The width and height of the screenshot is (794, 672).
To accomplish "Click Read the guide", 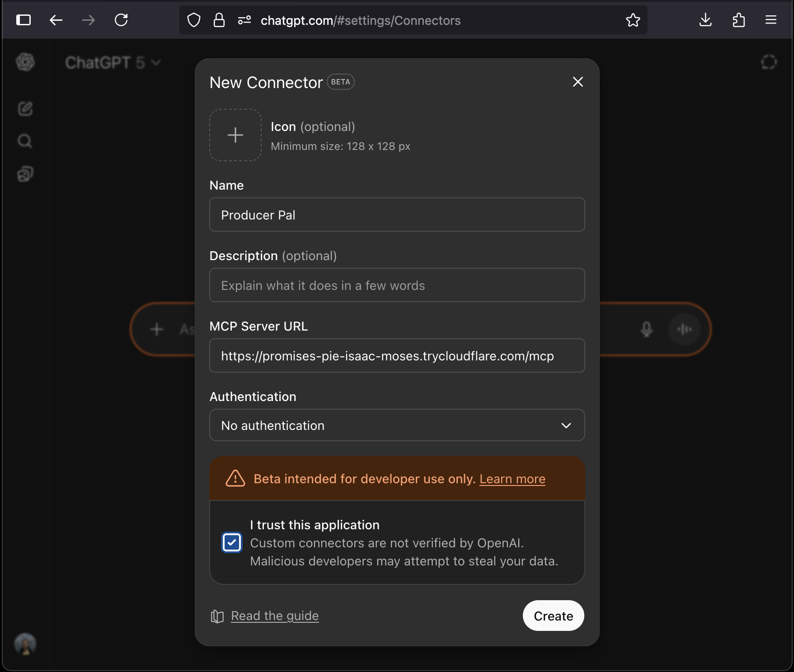I will click(274, 616).
